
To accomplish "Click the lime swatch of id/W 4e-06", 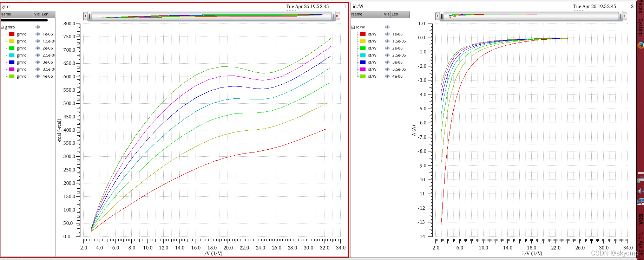I will (x=363, y=76).
